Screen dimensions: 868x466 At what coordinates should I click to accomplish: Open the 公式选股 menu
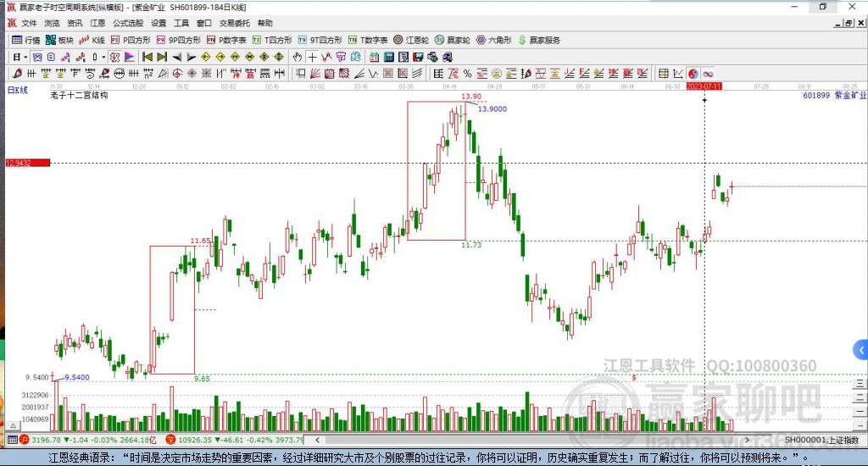coord(128,23)
